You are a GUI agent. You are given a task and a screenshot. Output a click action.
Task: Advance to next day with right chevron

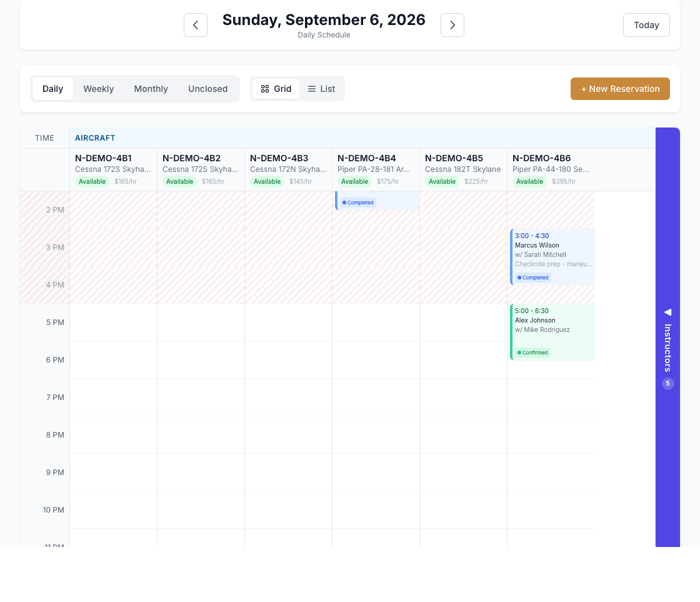tap(452, 25)
